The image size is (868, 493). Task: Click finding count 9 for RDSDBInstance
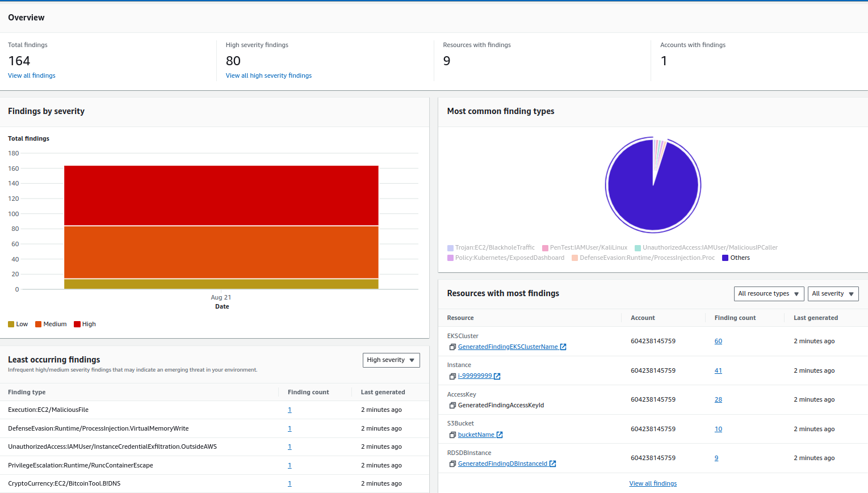pos(716,458)
